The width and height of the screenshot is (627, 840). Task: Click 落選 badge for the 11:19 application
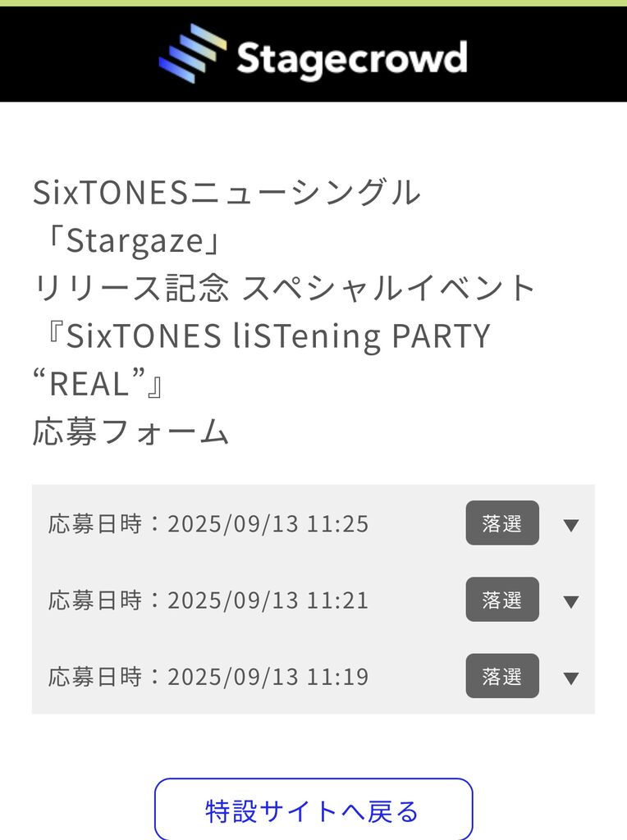pos(502,676)
